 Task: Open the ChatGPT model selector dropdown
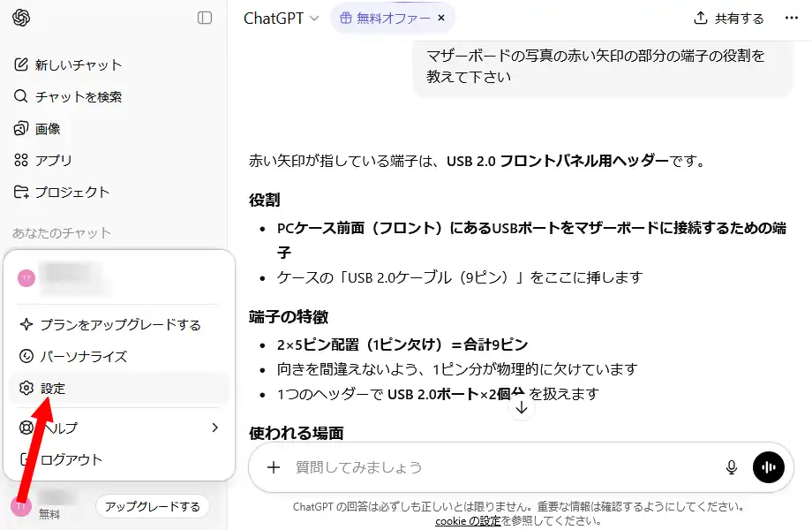pyautogui.click(x=281, y=17)
